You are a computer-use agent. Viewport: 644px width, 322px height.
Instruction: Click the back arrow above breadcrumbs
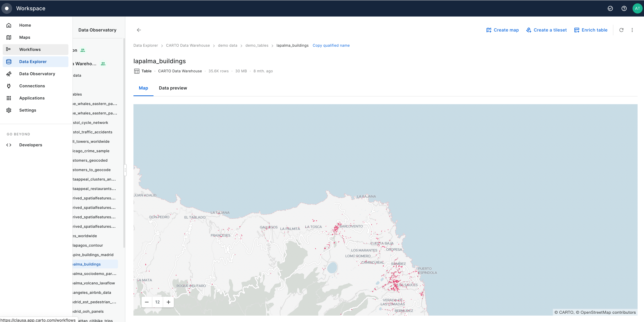139,30
